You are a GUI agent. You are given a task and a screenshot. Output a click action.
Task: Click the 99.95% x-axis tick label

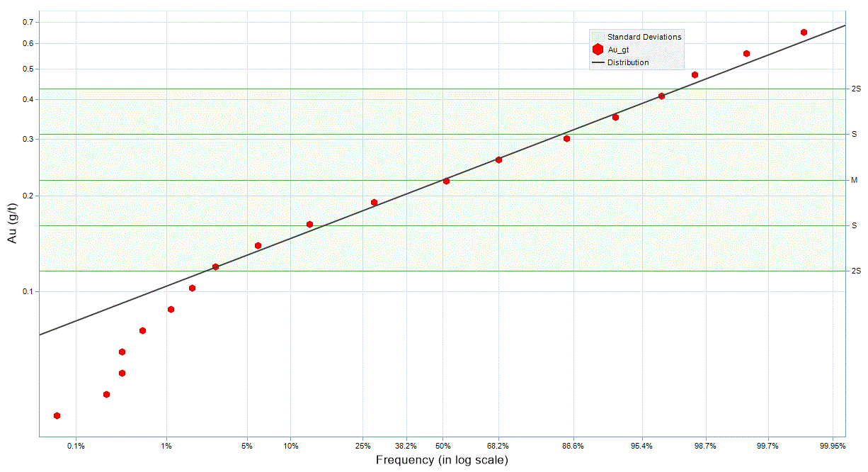tap(833, 446)
